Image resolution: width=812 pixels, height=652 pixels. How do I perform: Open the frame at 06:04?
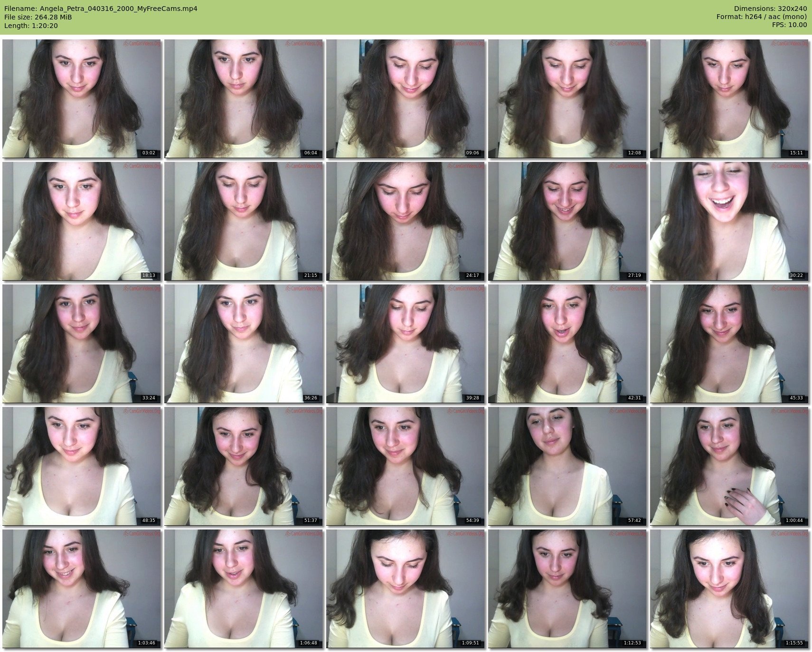click(244, 98)
